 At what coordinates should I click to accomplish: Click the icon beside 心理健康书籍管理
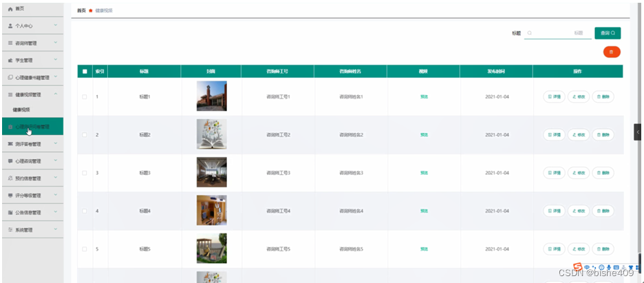pyautogui.click(x=11, y=77)
